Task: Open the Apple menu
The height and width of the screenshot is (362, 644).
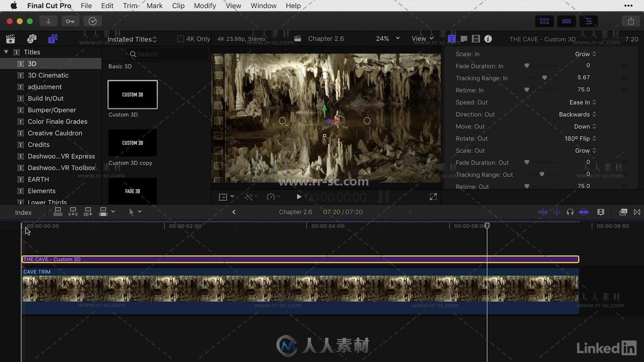Action: [14, 6]
